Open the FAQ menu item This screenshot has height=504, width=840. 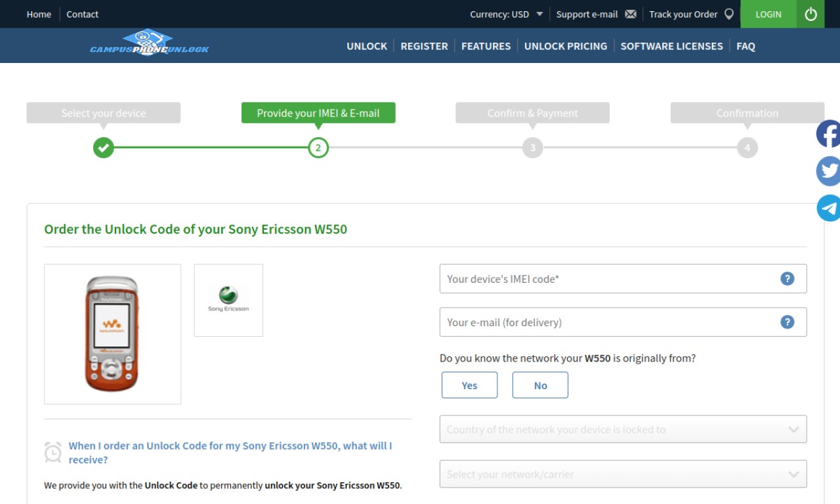[745, 46]
